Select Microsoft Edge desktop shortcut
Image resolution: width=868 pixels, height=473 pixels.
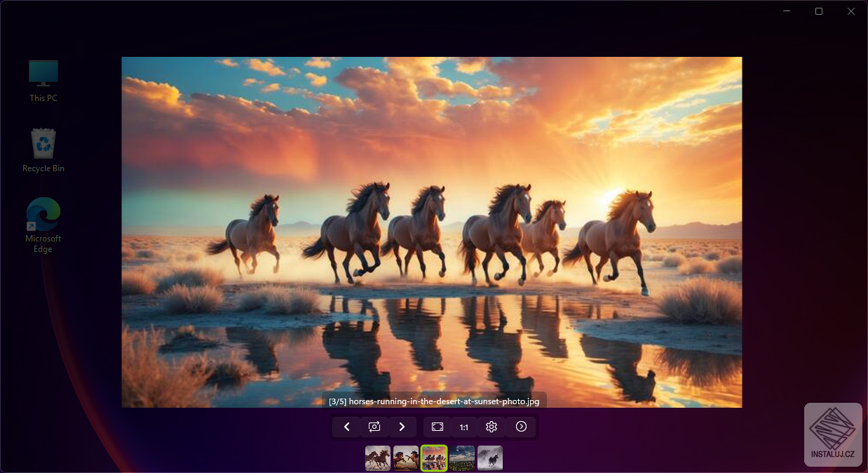[x=43, y=225]
